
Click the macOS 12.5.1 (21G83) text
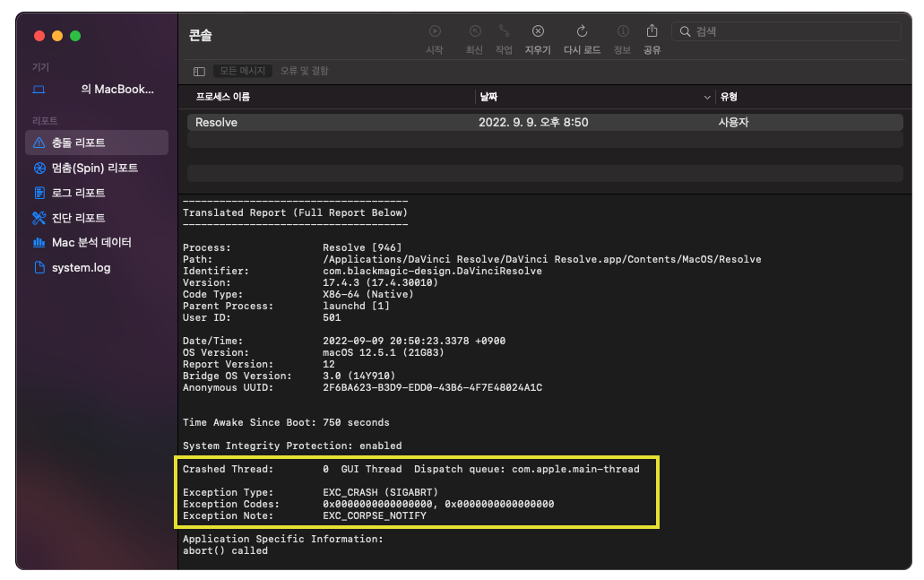(383, 352)
